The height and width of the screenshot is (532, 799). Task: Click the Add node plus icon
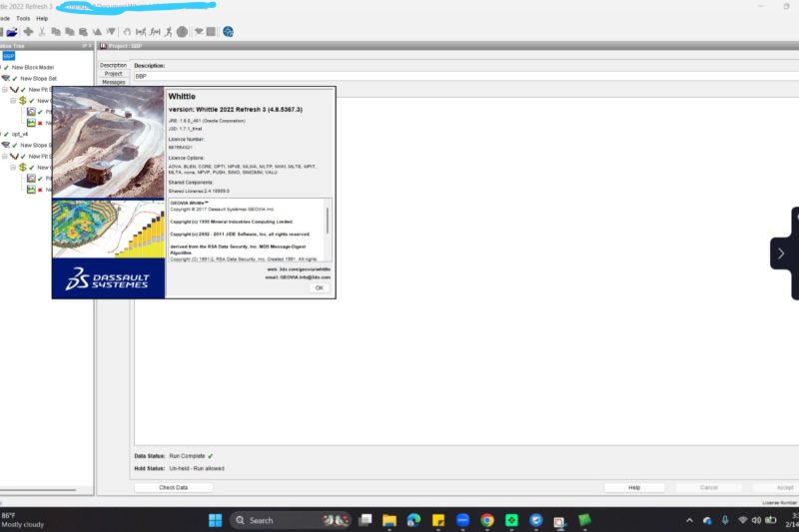(29, 32)
